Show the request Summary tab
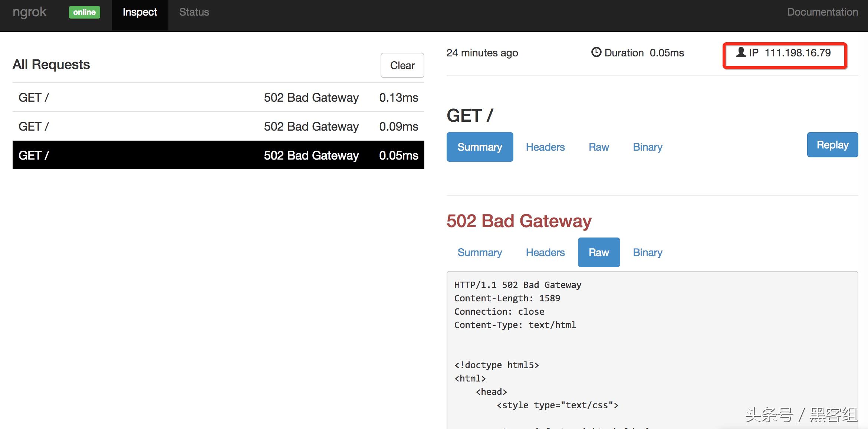The width and height of the screenshot is (868, 429). (480, 147)
